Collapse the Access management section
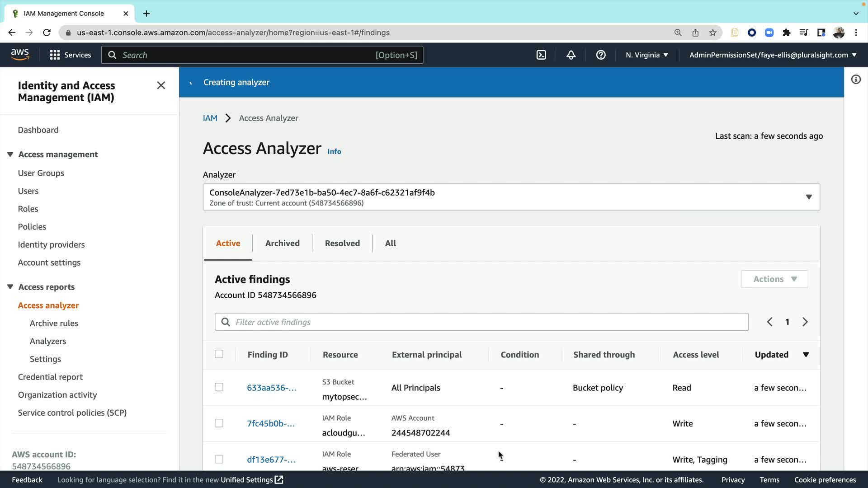This screenshot has width=868, height=488. pos(10,155)
